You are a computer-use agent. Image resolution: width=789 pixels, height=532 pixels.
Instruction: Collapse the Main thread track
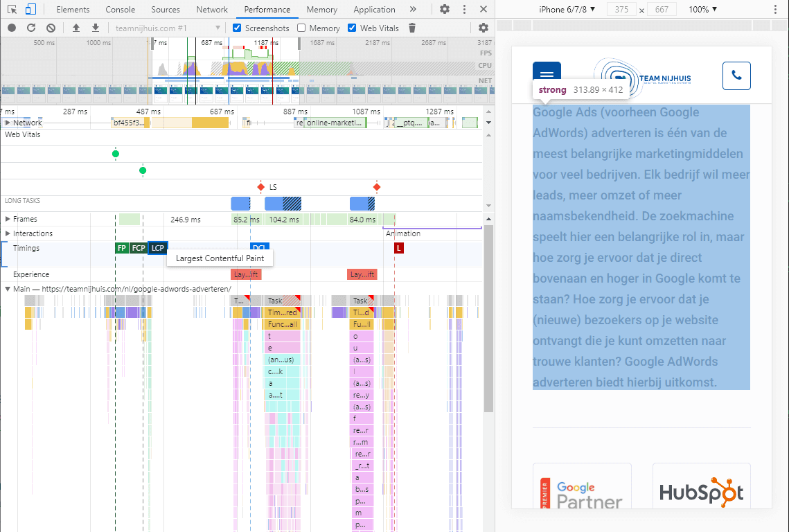pos(8,289)
